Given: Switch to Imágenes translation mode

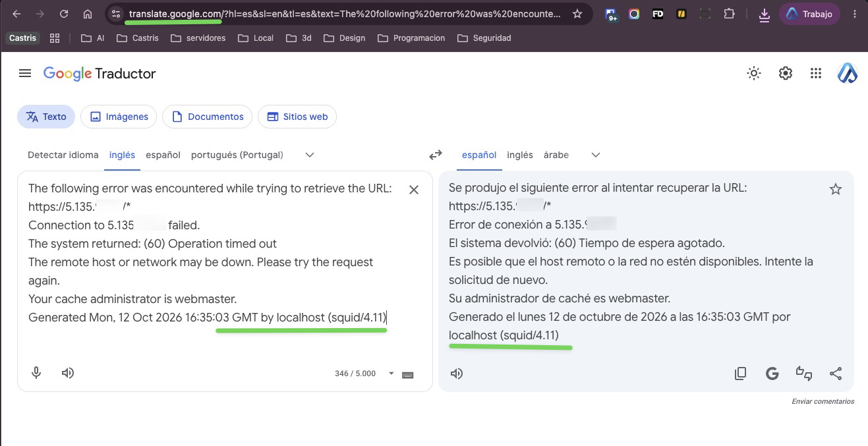Looking at the screenshot, I should (119, 117).
